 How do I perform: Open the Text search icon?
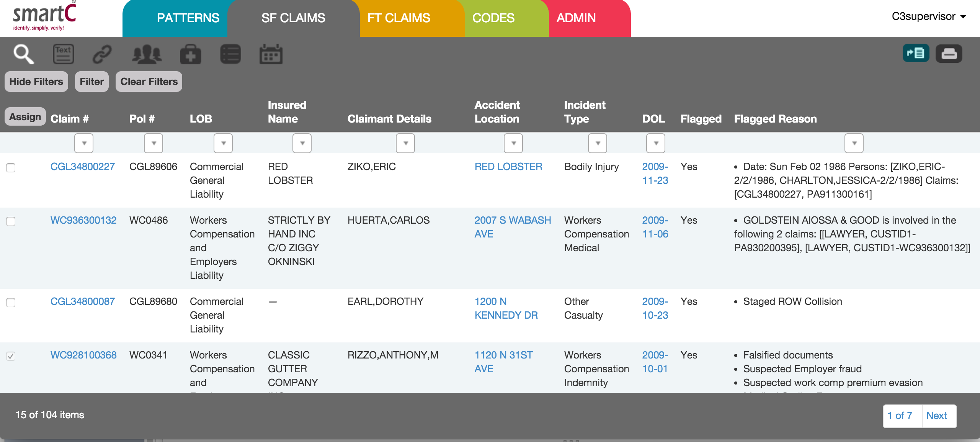[63, 54]
